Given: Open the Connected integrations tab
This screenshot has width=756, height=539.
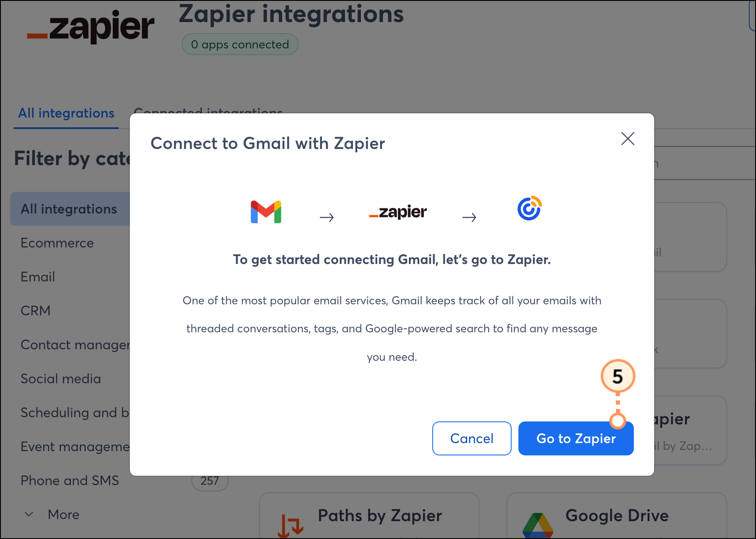Looking at the screenshot, I should click(208, 111).
